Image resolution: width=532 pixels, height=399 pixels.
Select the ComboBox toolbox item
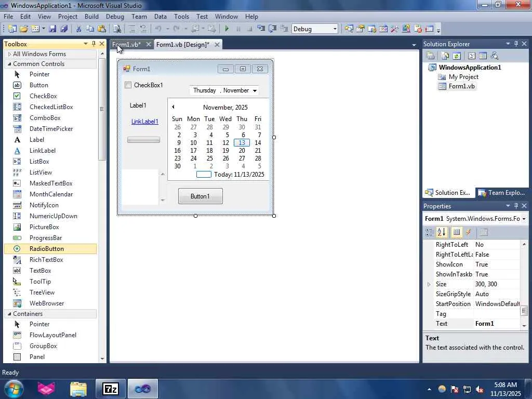point(50,118)
